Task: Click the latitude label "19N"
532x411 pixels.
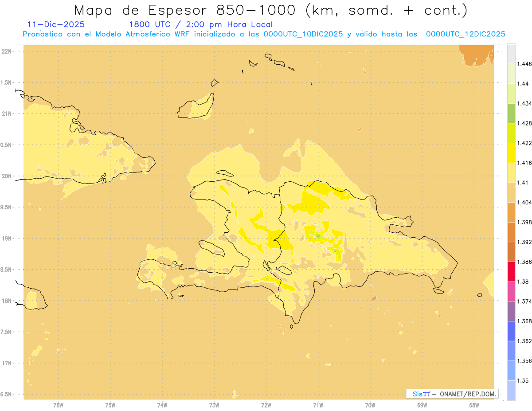Action: 7,238
